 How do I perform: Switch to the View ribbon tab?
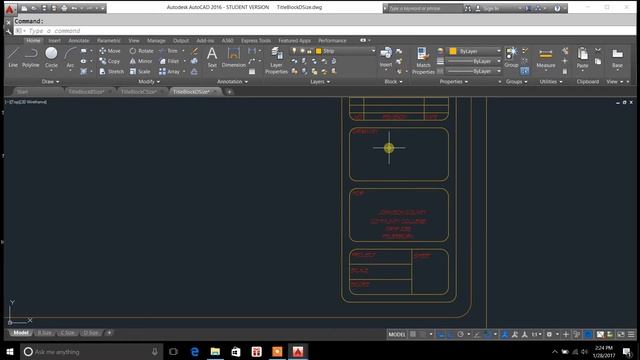click(133, 40)
